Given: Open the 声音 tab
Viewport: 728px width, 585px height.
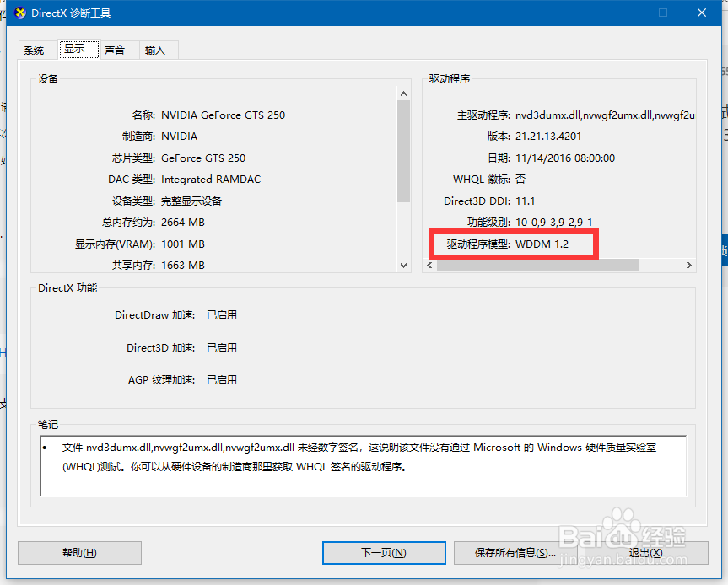Looking at the screenshot, I should tap(115, 50).
